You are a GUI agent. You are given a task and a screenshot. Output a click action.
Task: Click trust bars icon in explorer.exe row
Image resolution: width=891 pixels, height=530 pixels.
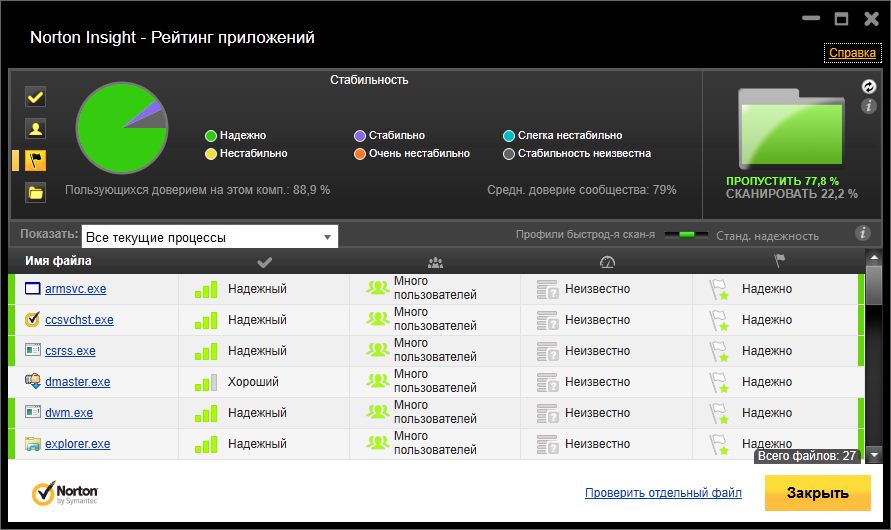tap(206, 444)
